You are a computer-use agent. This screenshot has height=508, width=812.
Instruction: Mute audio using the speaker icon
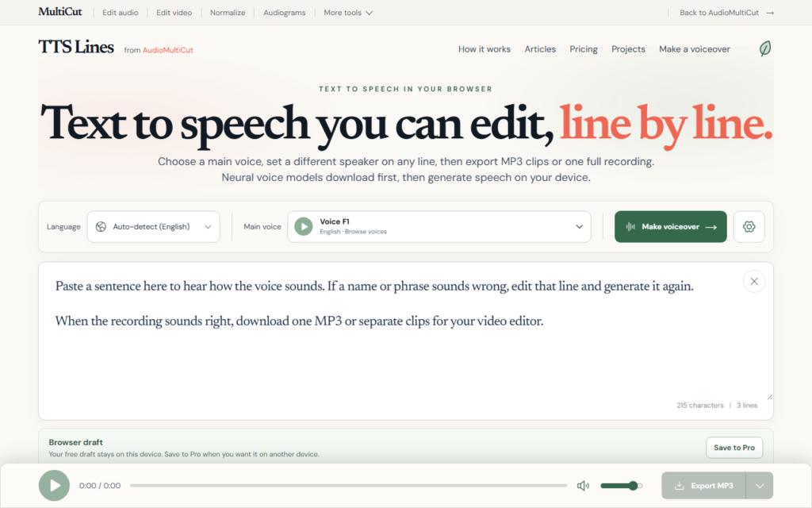(583, 486)
